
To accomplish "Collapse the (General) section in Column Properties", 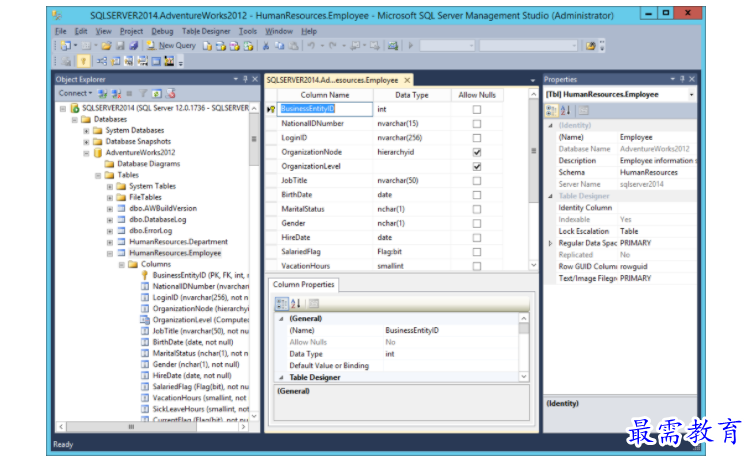I will [281, 319].
